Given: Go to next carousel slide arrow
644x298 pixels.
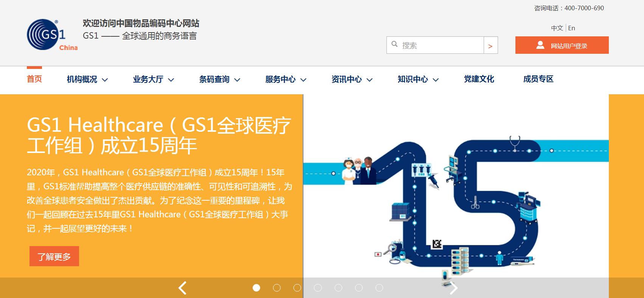Looking at the screenshot, I should 453,288.
